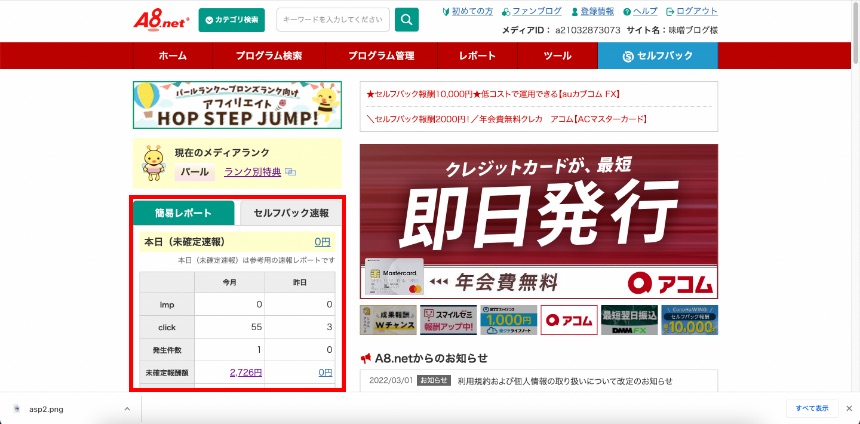Click the すべて表示 button in downloads bar
860x424 pixels.
(x=812, y=409)
